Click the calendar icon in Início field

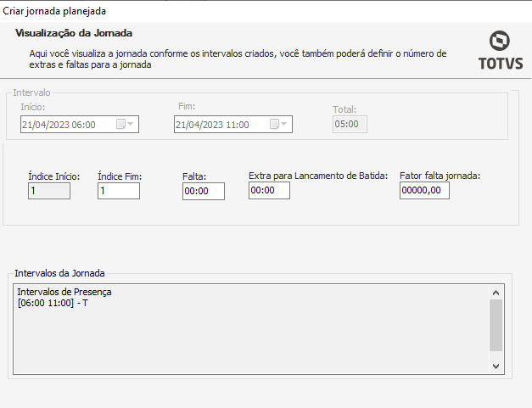tap(120, 125)
